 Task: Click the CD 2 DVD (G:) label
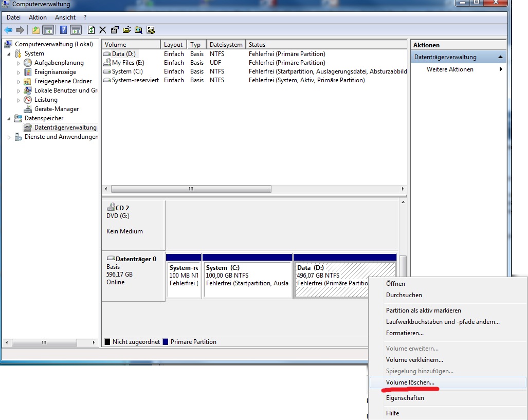pyautogui.click(x=133, y=225)
